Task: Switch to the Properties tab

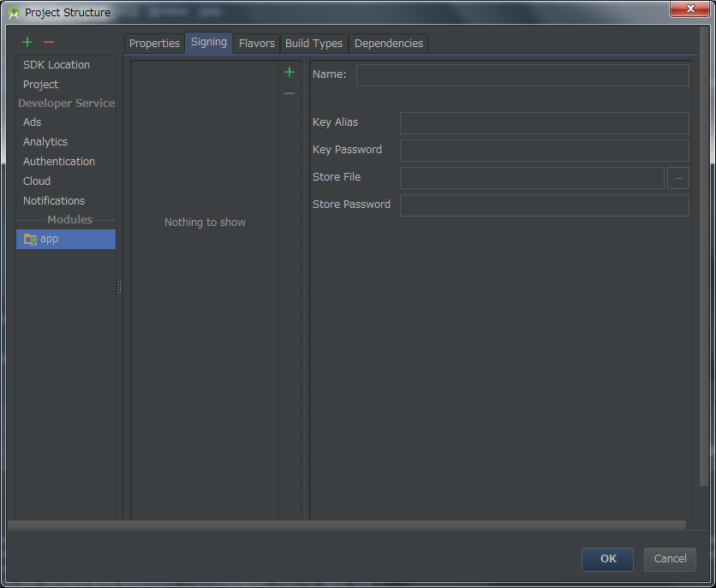Action: click(154, 44)
